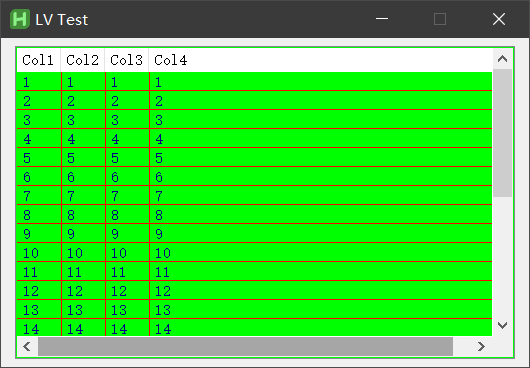Screen dimensions: 530x368
Task: Click the green H application icon
Action: tap(20, 19)
